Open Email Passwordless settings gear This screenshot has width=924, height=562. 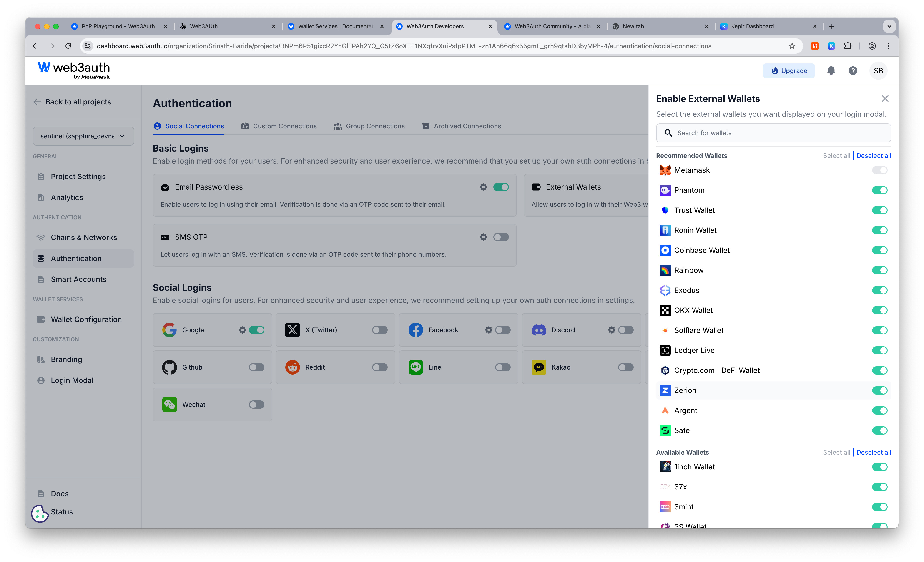483,187
